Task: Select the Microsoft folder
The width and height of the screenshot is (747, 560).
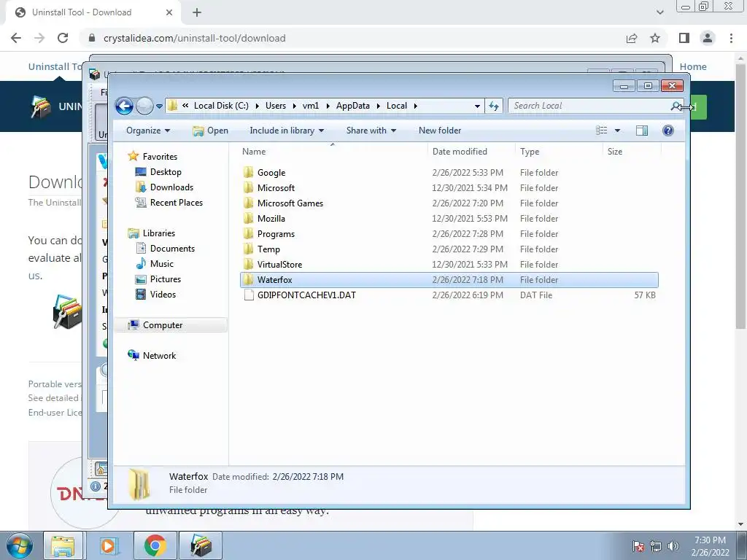Action: 276,188
